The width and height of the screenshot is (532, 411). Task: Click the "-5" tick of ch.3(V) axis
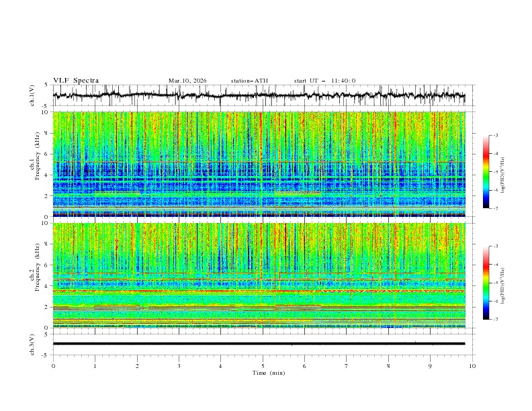click(46, 355)
